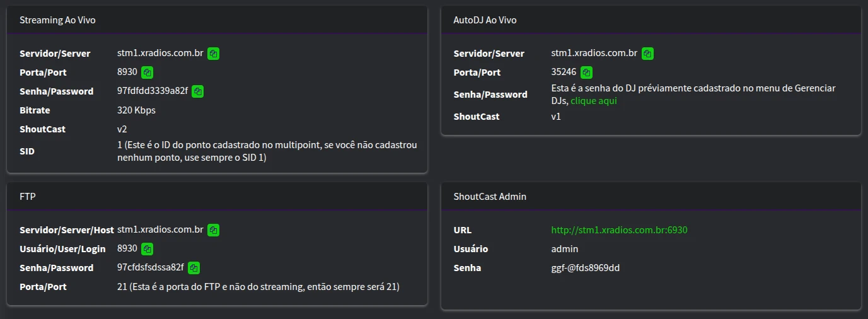Image resolution: width=868 pixels, height=319 pixels.
Task: Click the "admin" Usuário value
Action: point(564,249)
